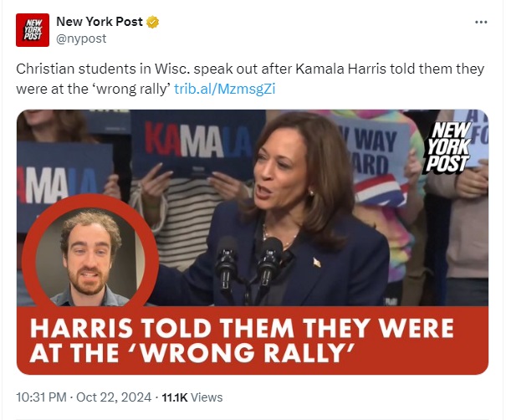Click the red 'WRONG RALLY' headline banner

click(x=253, y=341)
